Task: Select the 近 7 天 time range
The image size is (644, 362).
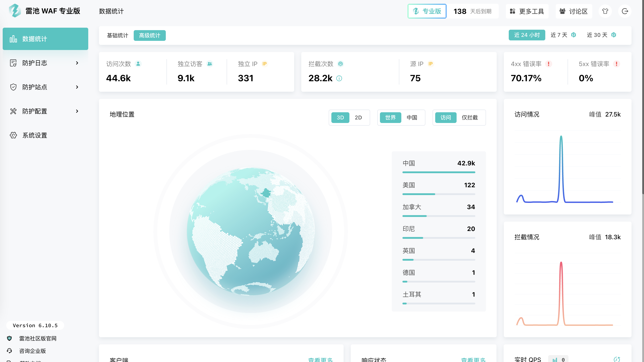Action: point(559,35)
